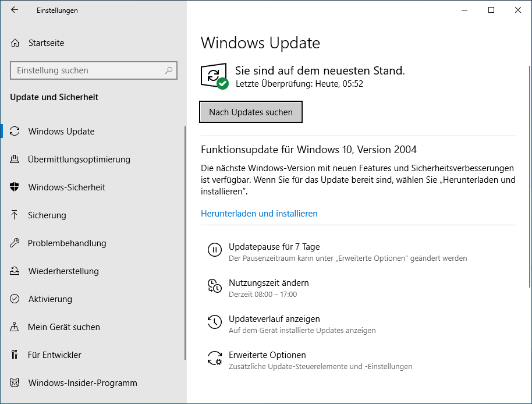Select the Windows-Sicherheit shield icon
This screenshot has width=532, height=404.
click(15, 187)
